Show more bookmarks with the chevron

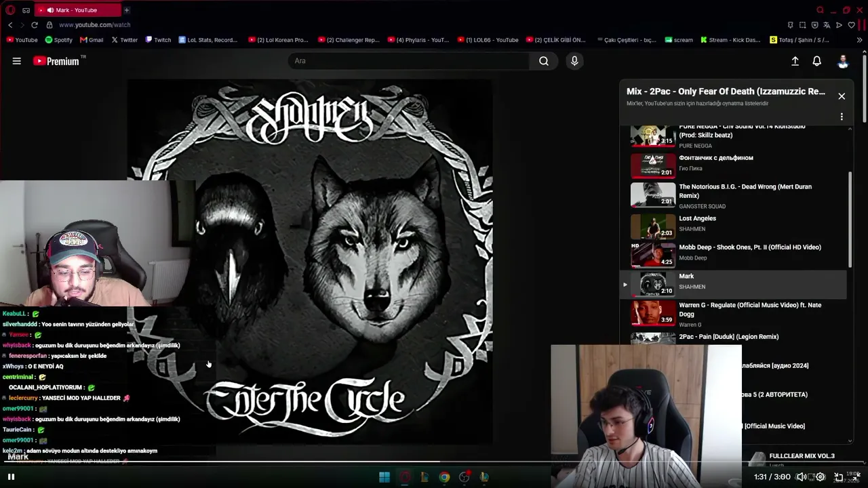[x=860, y=40]
